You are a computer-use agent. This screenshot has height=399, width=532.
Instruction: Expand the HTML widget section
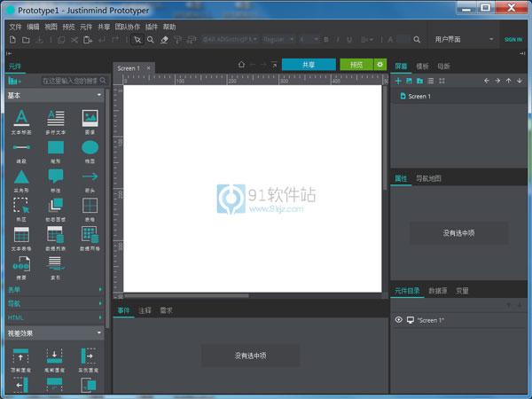tap(53, 317)
